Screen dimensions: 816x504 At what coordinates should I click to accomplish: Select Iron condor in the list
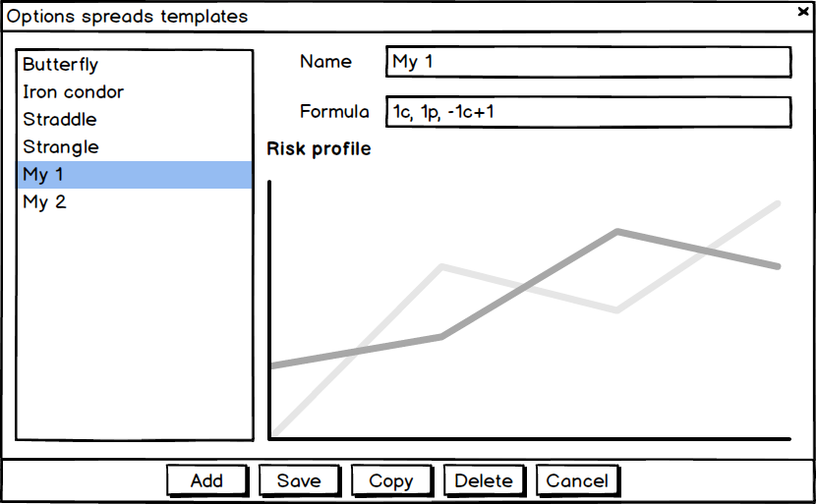tap(74, 92)
